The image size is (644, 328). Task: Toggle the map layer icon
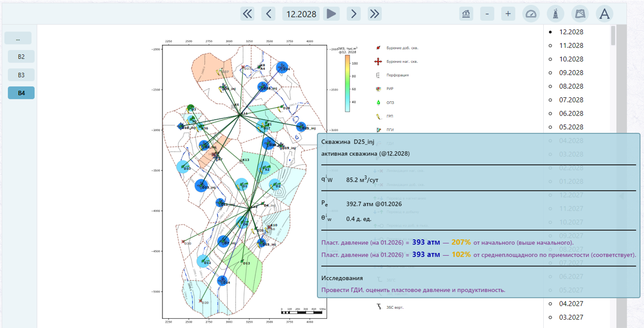coord(580,14)
